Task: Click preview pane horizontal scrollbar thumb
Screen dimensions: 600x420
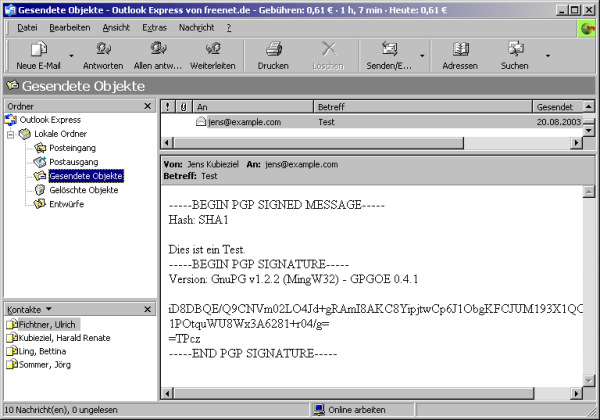Action: [x=354, y=393]
